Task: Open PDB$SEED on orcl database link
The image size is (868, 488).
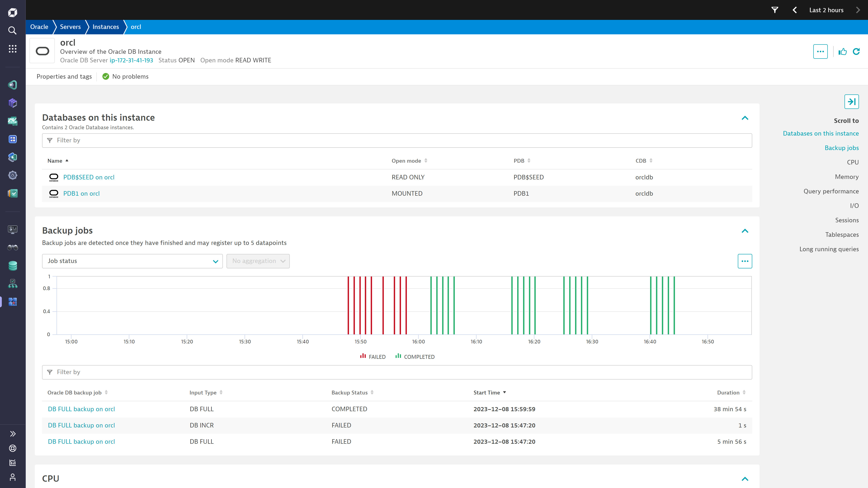Action: pos(89,178)
